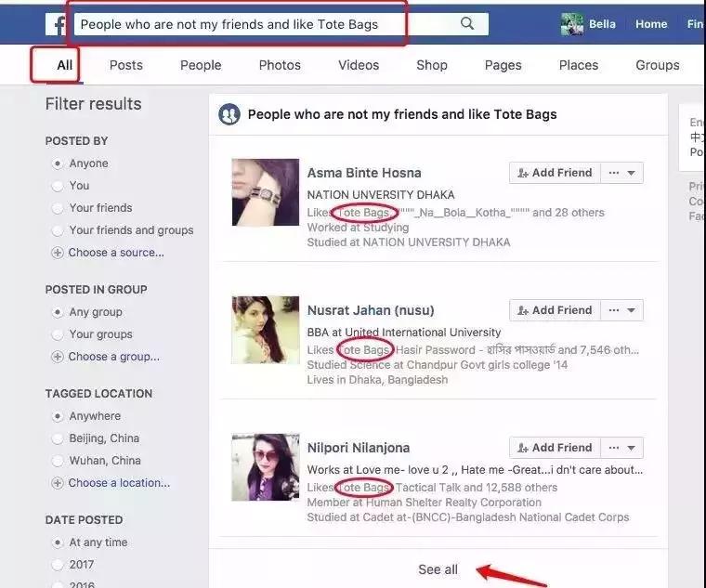Click plus icon beside Choose a source

(x=58, y=253)
